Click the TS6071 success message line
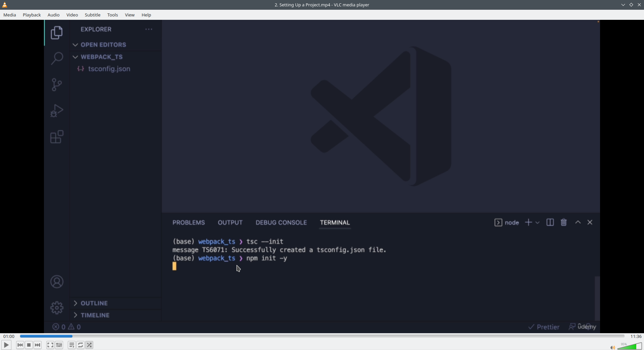The image size is (644, 350). tap(279, 250)
